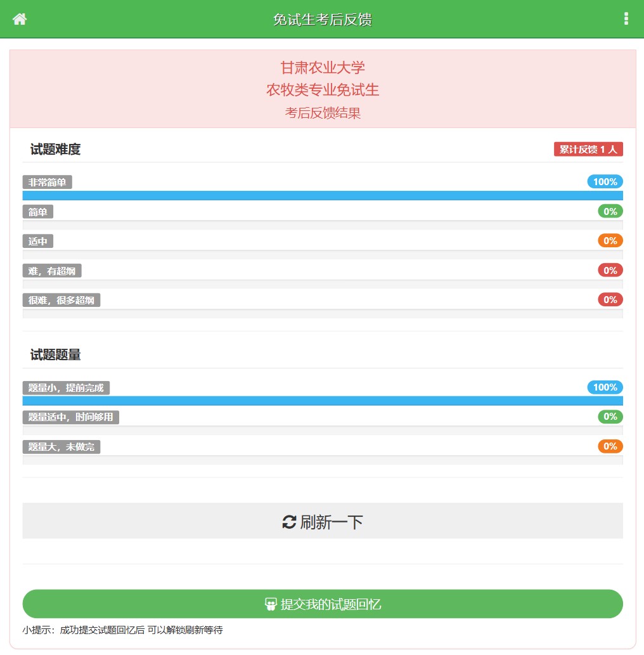This screenshot has height=655, width=644.
Task: Click the 0% badge for 题量大
Action: 610,446
